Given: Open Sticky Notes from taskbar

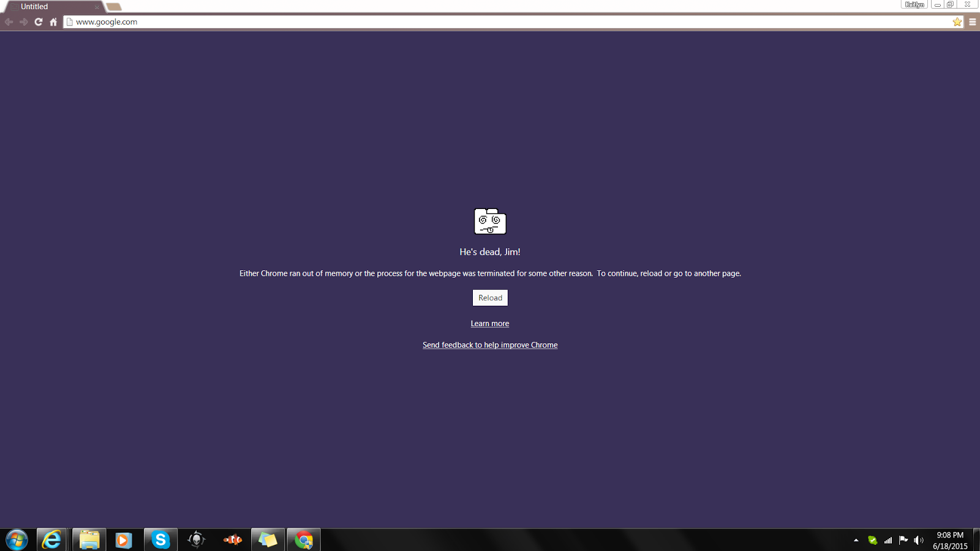Looking at the screenshot, I should pyautogui.click(x=268, y=540).
